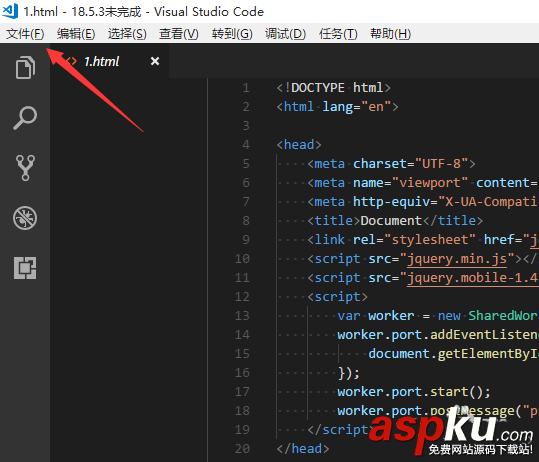Click the var worker declaration line

click(438, 316)
